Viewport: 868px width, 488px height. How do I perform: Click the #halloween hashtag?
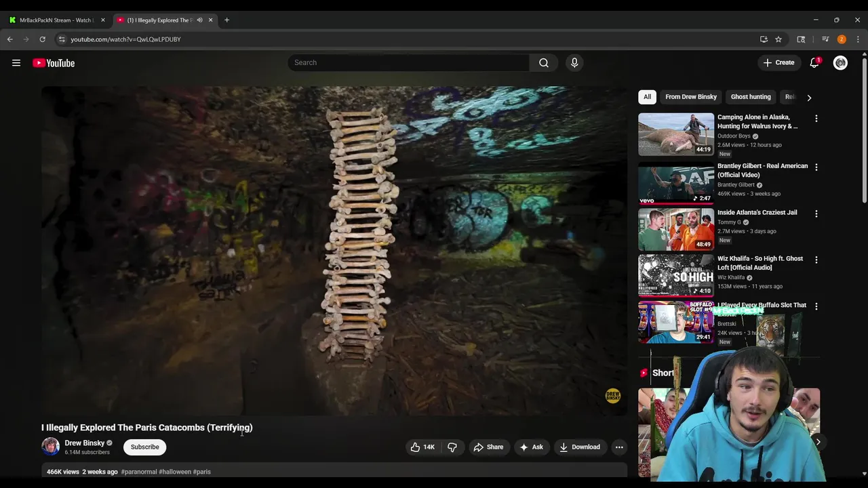click(175, 472)
